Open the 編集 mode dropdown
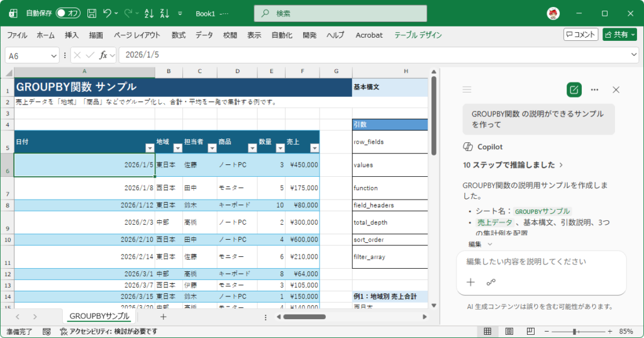 (480, 244)
